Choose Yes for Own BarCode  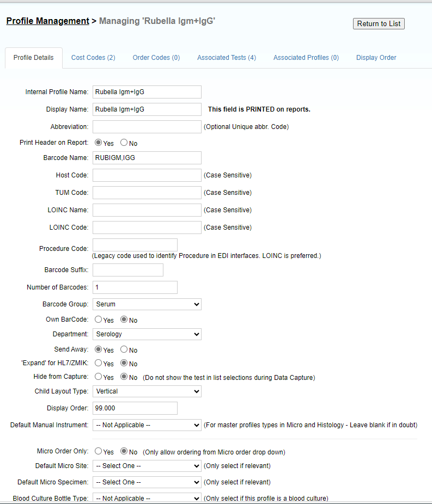point(99,319)
